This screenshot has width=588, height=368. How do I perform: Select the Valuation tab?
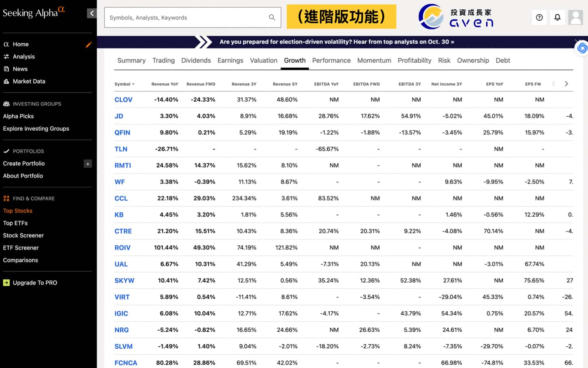[264, 60]
